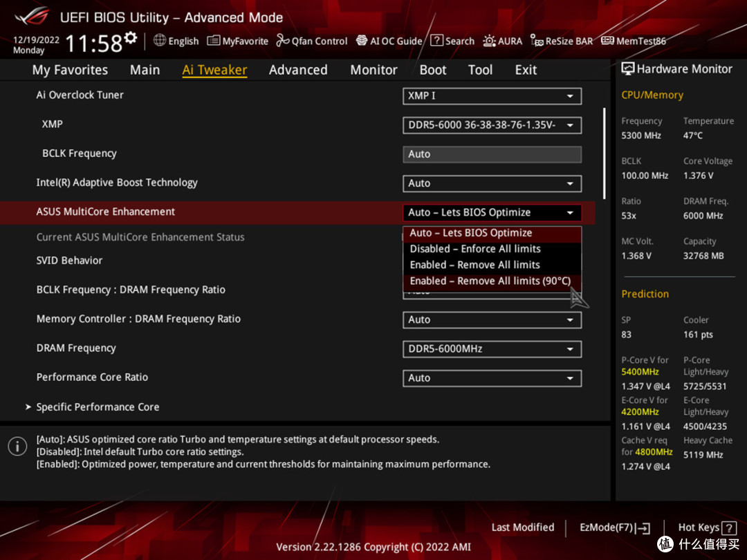Open Memory Controller DRAM Frequency Ratio dropdown
747x560 pixels.
pyautogui.click(x=492, y=319)
